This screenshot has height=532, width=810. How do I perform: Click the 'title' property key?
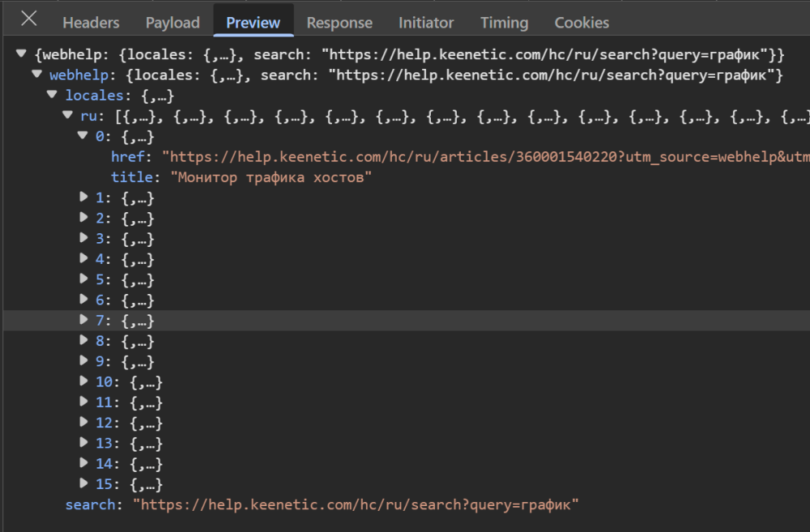click(x=132, y=177)
